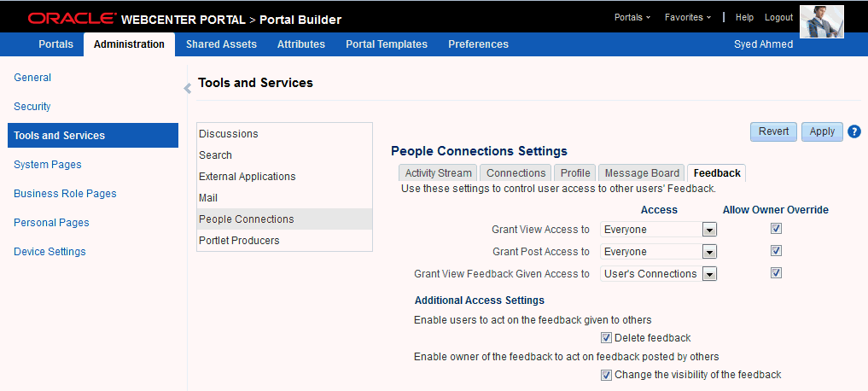Uncheck Change the visibility of the feedback
The height and width of the screenshot is (391, 868).
(x=606, y=375)
